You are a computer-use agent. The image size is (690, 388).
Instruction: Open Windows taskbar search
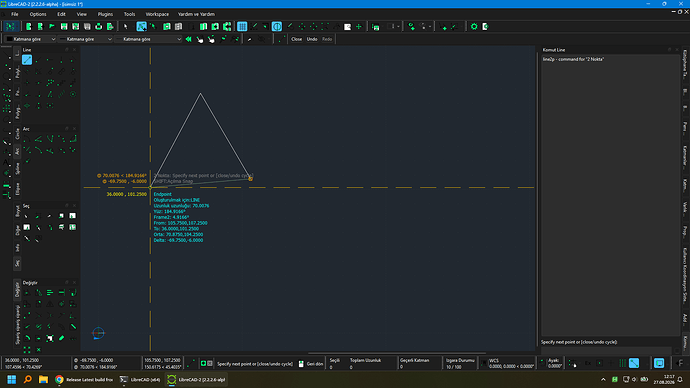[x=27, y=379]
